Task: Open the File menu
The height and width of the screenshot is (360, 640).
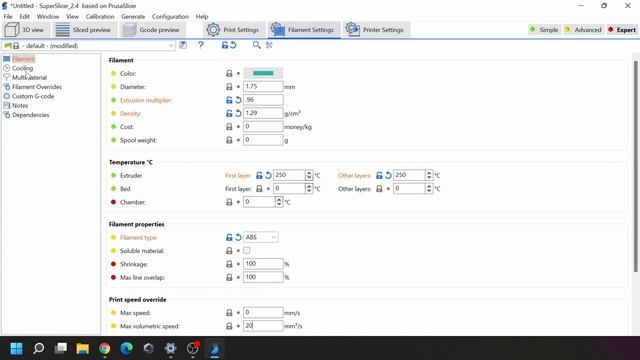Action: pos(8,16)
